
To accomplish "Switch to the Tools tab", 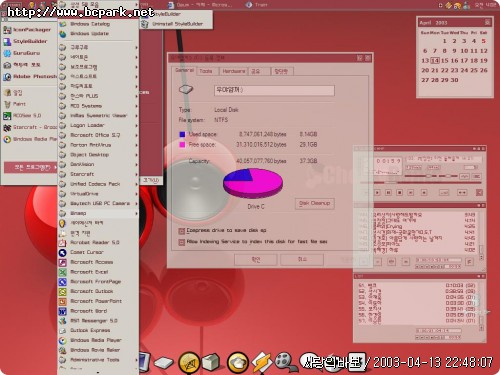I will (206, 71).
